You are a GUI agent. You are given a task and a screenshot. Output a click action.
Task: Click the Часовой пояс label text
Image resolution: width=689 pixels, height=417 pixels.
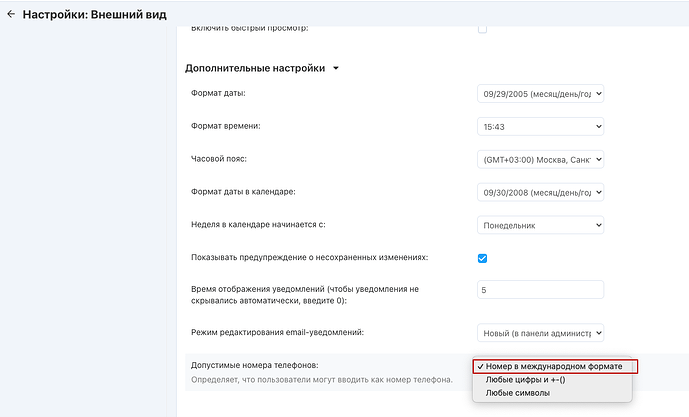[219, 159]
